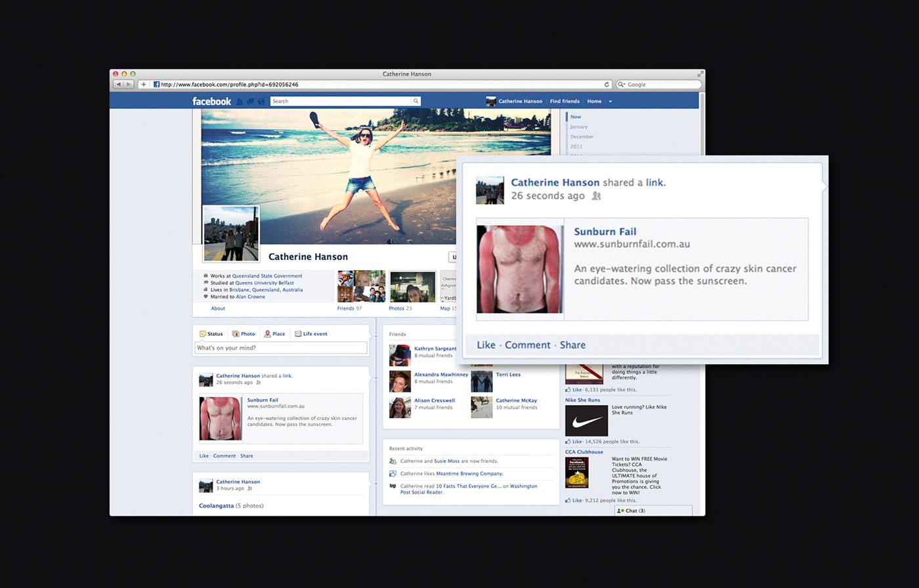Open the messages icon in Facebook header
The height and width of the screenshot is (588, 919).
[250, 102]
